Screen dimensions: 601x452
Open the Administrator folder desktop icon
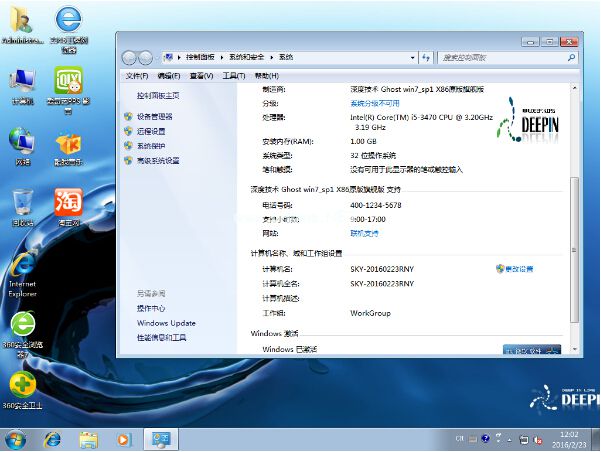pyautogui.click(x=22, y=24)
